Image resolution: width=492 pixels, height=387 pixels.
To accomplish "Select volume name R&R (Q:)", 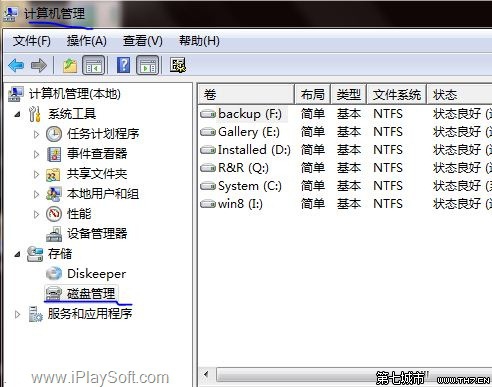I will pyautogui.click(x=243, y=168).
